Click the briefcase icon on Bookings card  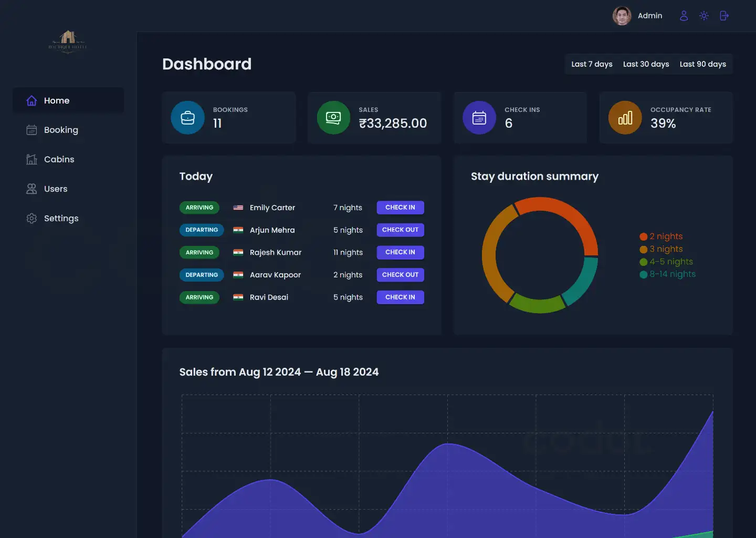187,117
